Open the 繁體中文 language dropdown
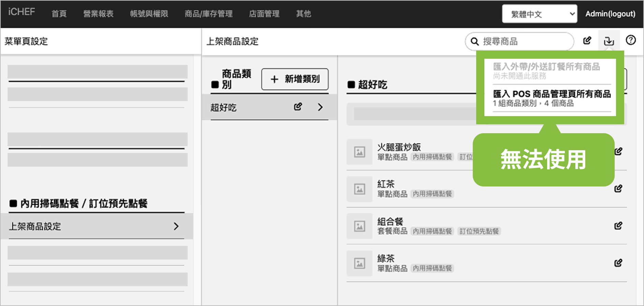This screenshot has height=306, width=644. point(539,14)
